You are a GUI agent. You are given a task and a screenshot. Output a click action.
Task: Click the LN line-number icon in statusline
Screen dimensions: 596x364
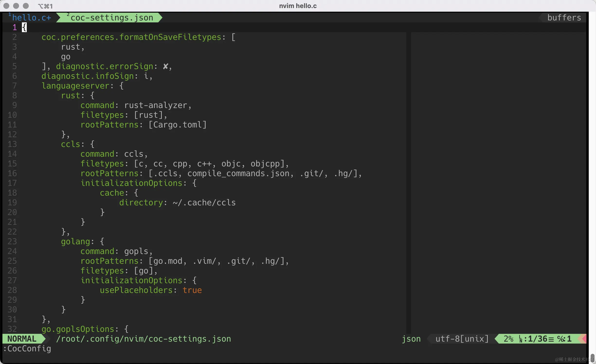[521, 339]
